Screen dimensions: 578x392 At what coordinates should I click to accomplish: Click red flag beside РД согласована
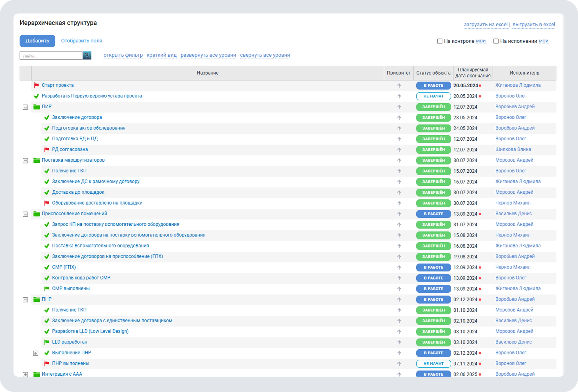(x=47, y=150)
